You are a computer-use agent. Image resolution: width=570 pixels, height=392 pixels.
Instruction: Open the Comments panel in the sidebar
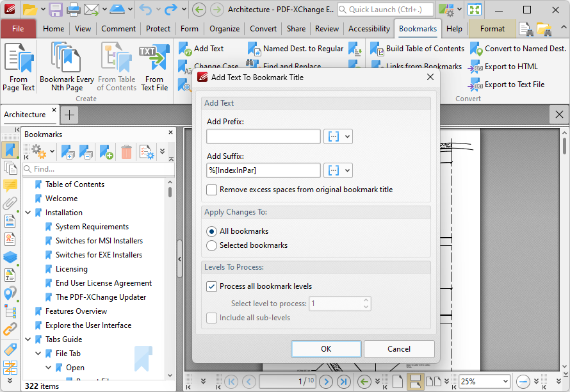(10, 186)
